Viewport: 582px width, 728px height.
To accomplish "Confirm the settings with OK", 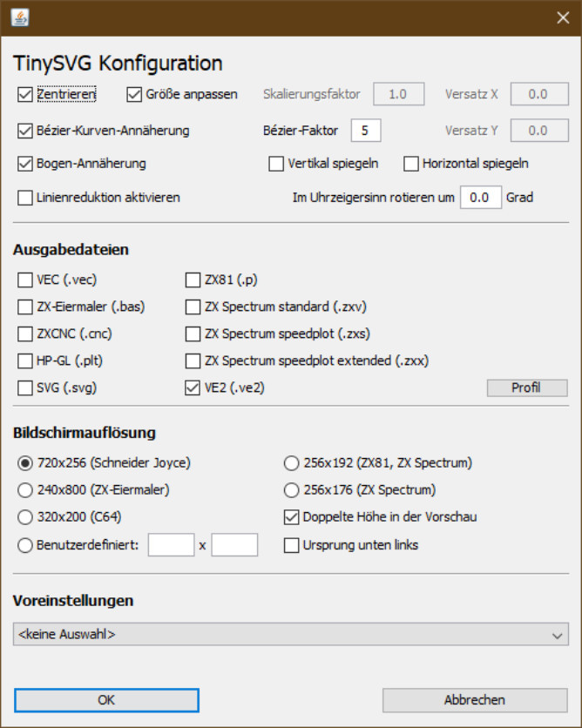I will tap(106, 700).
